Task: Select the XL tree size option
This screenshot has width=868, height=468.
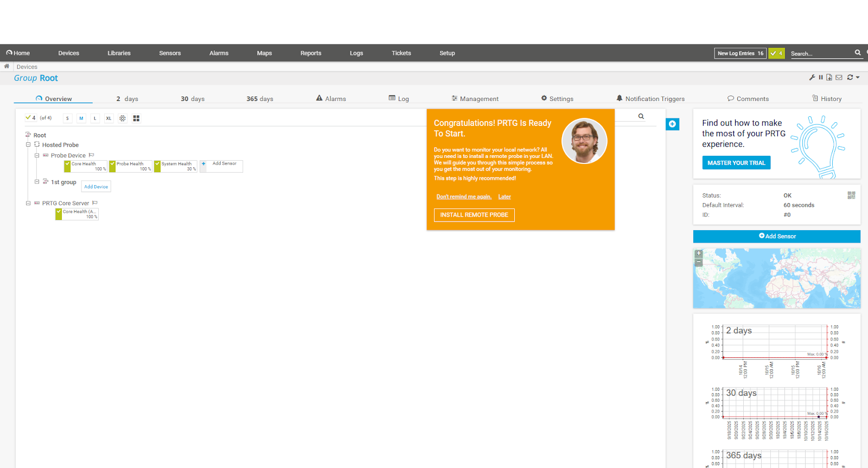Action: (108, 118)
